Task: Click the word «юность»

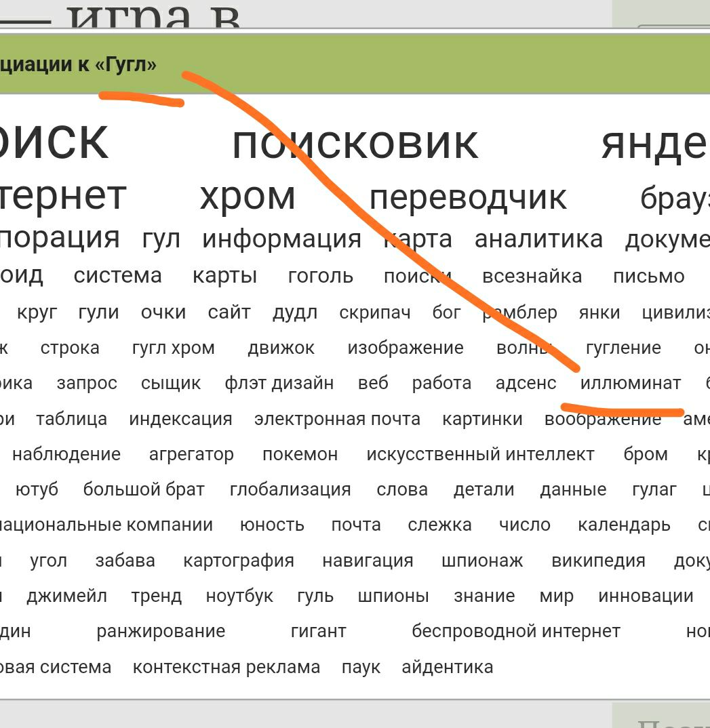Action: pos(272,525)
